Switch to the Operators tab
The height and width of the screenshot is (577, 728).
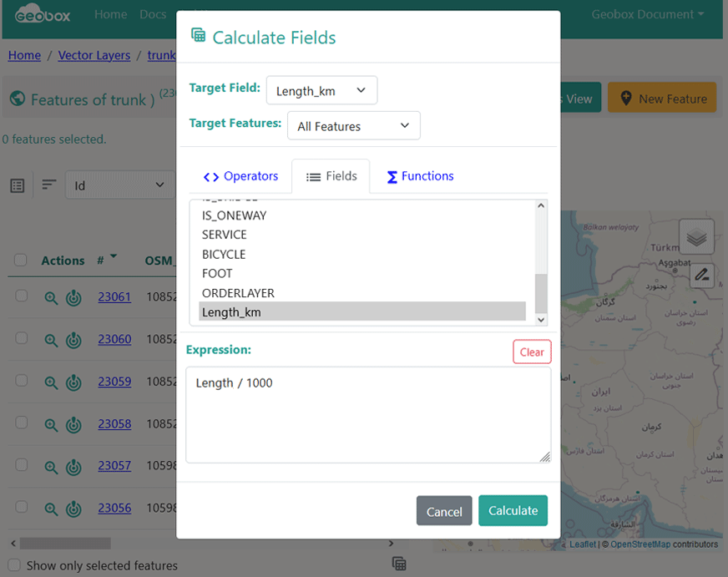coord(240,176)
